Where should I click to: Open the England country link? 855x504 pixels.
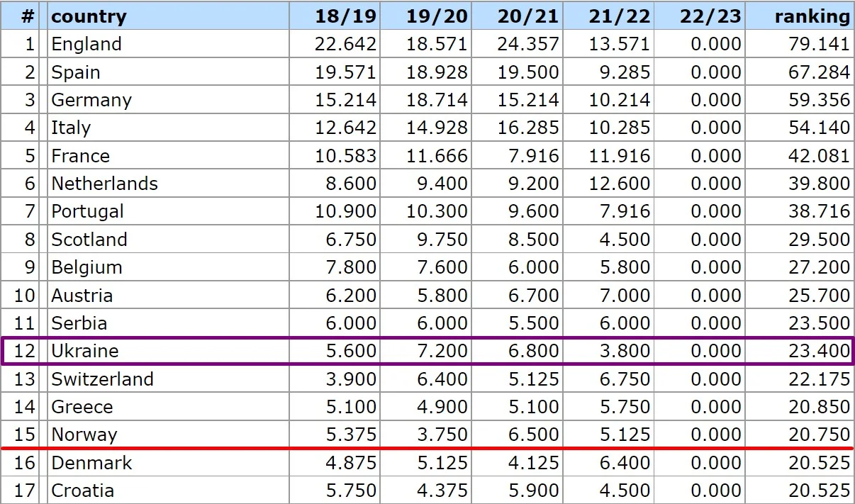coord(86,44)
